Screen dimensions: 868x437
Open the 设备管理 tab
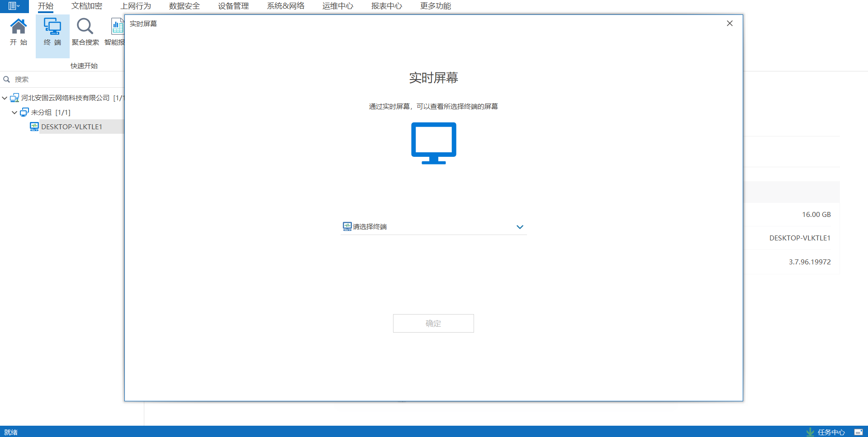coord(233,6)
